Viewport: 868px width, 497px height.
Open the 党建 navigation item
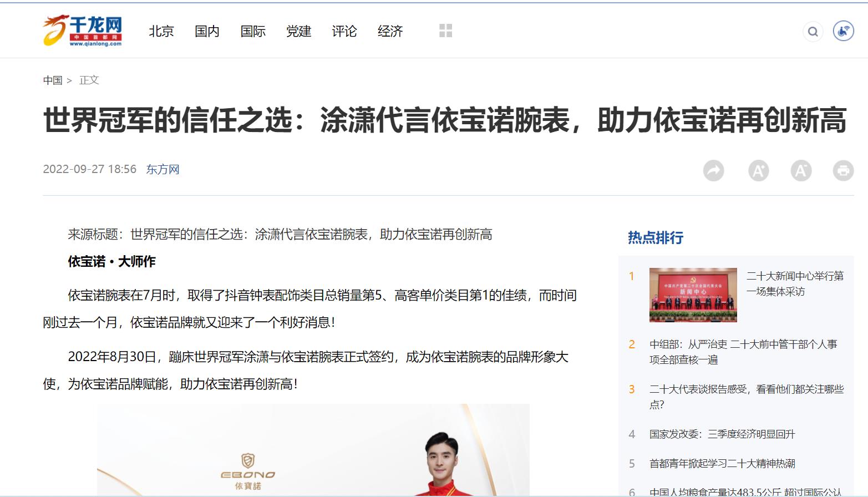(298, 31)
